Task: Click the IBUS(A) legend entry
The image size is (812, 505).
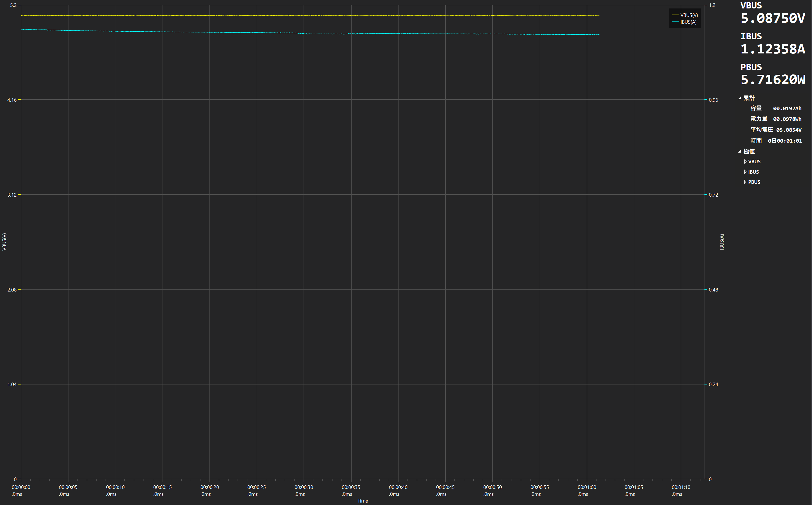Action: (684, 22)
